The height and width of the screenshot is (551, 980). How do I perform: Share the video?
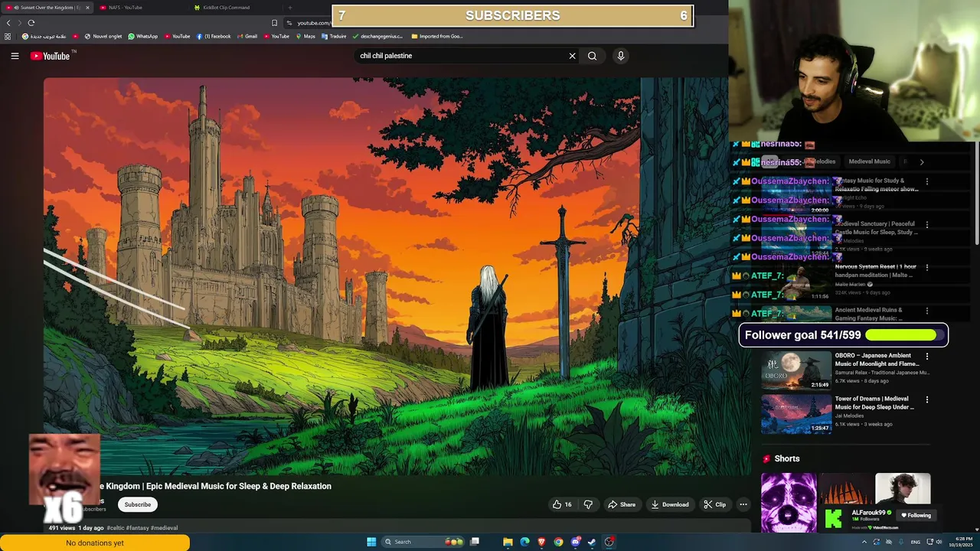point(622,504)
